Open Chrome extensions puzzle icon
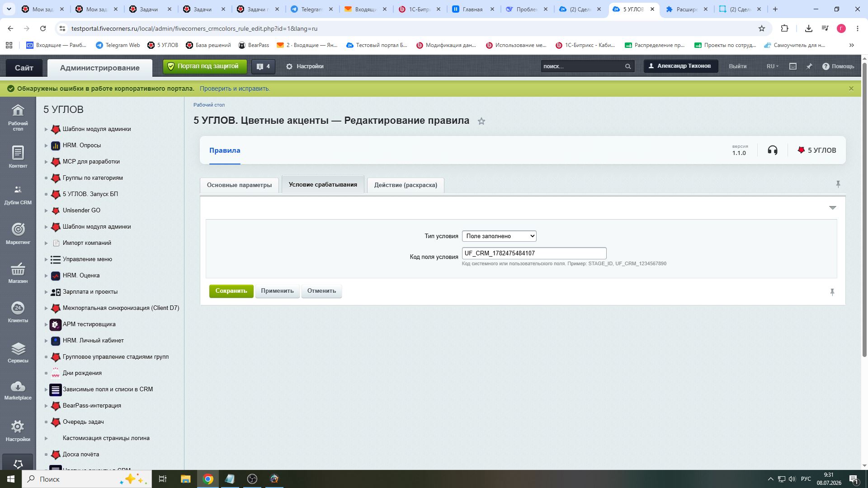 pos(784,28)
